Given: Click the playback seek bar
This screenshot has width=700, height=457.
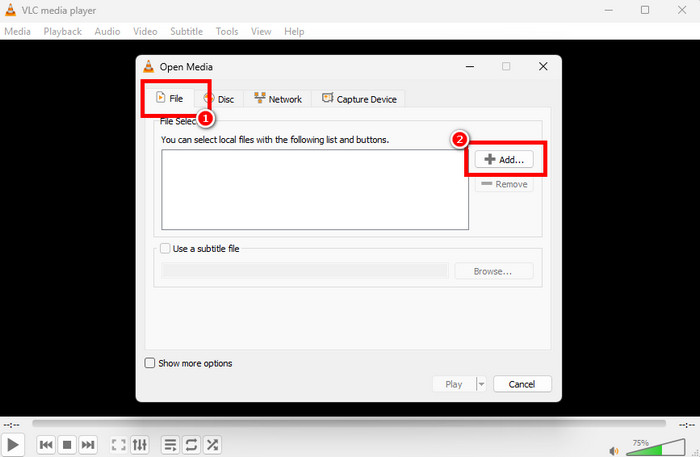Looking at the screenshot, I should tap(349, 423).
